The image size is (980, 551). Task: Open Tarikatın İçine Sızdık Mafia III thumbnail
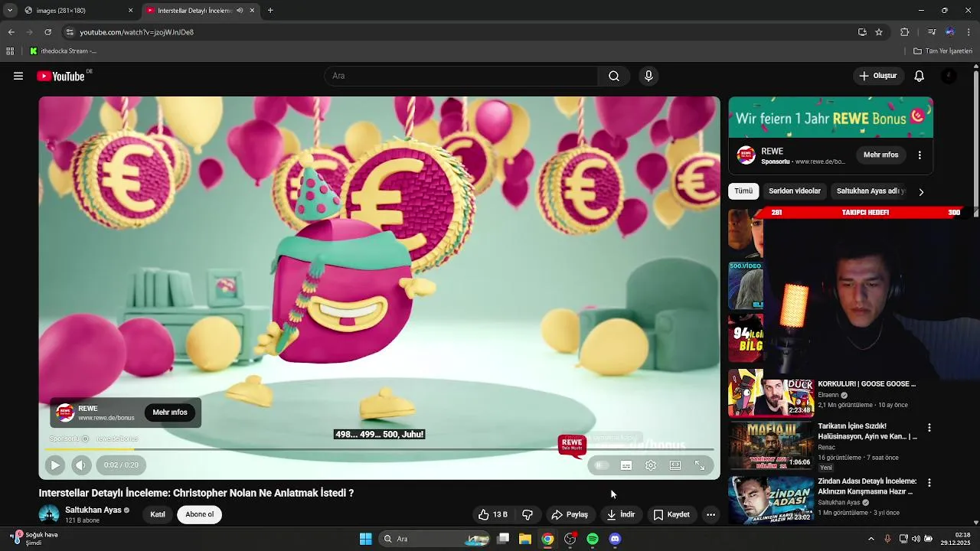click(771, 445)
